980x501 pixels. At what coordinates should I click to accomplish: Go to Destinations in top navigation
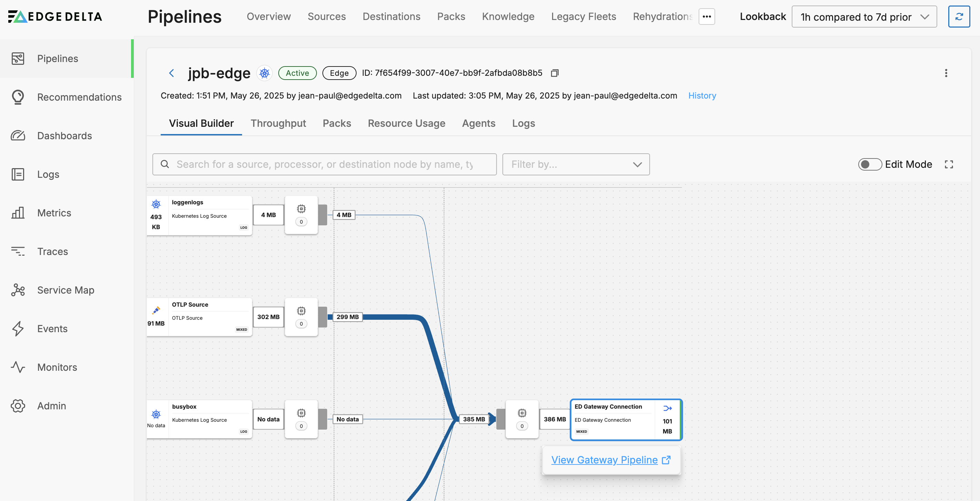click(391, 17)
